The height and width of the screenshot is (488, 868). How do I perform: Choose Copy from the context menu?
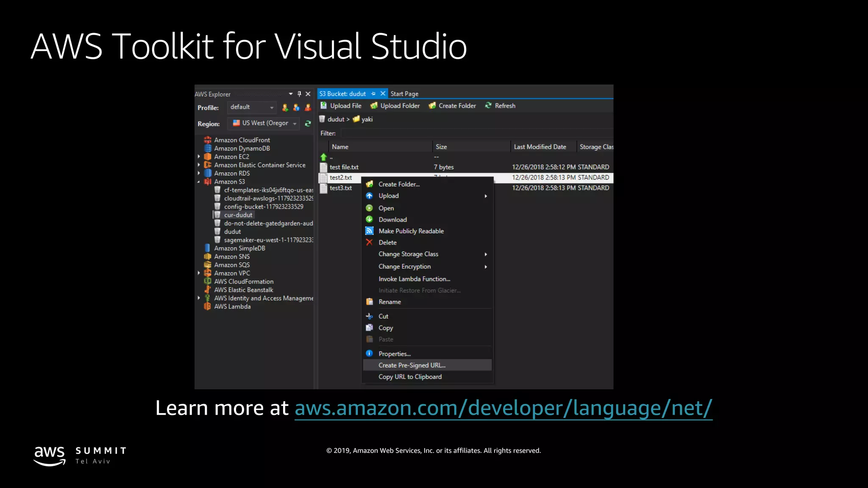[428, 328]
